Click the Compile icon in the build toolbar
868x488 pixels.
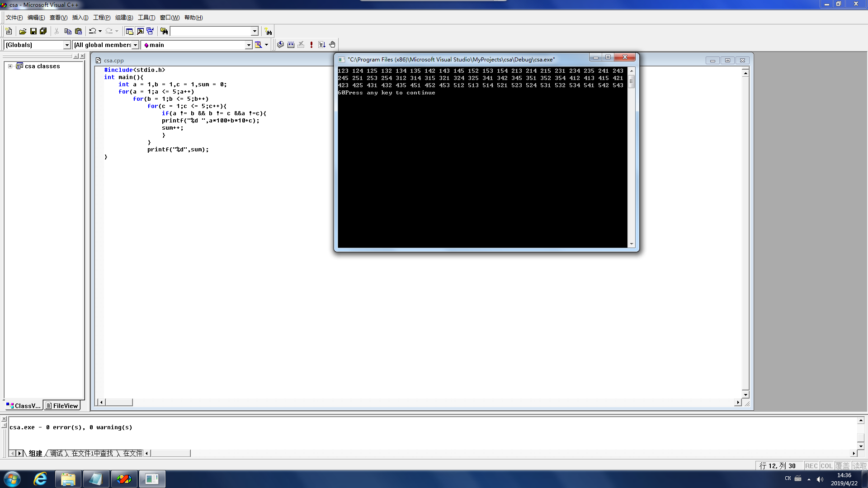point(280,45)
